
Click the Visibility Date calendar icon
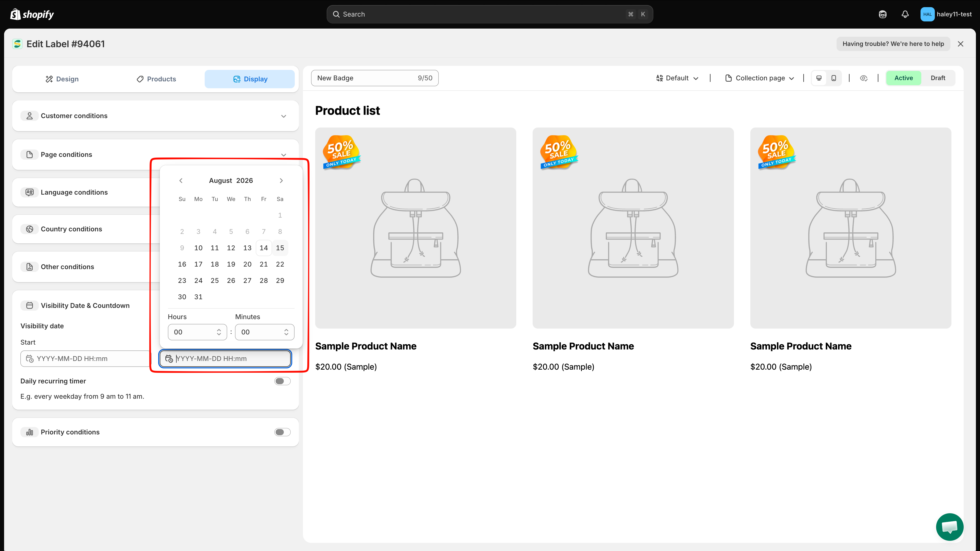coord(30,305)
